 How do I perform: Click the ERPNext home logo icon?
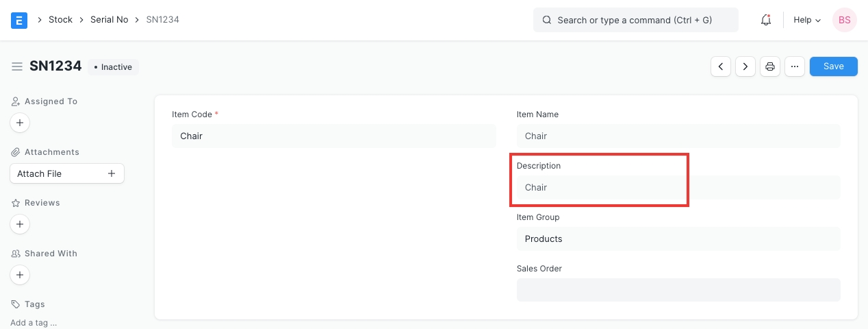coord(19,20)
